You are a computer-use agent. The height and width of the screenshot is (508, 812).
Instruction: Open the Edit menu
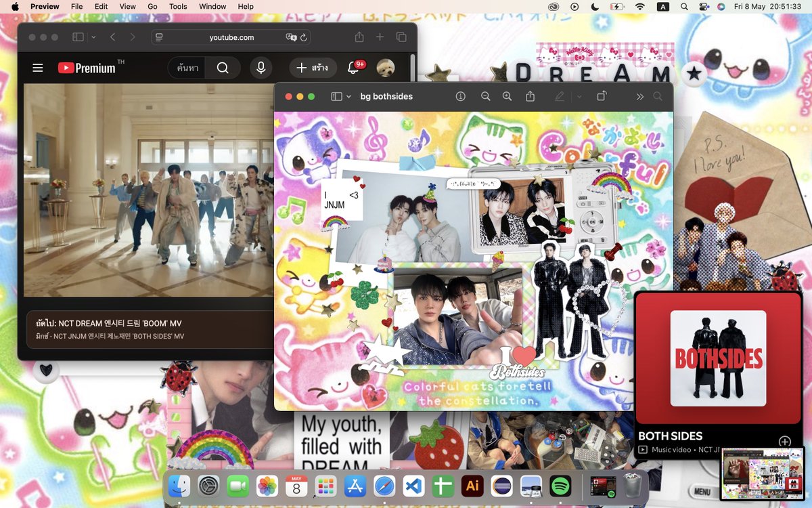tap(101, 6)
